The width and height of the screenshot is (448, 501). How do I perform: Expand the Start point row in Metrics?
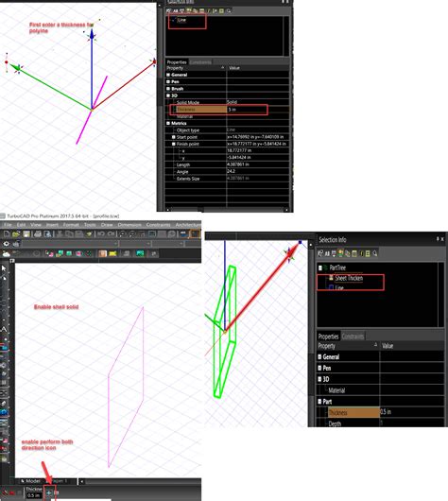[x=174, y=137]
